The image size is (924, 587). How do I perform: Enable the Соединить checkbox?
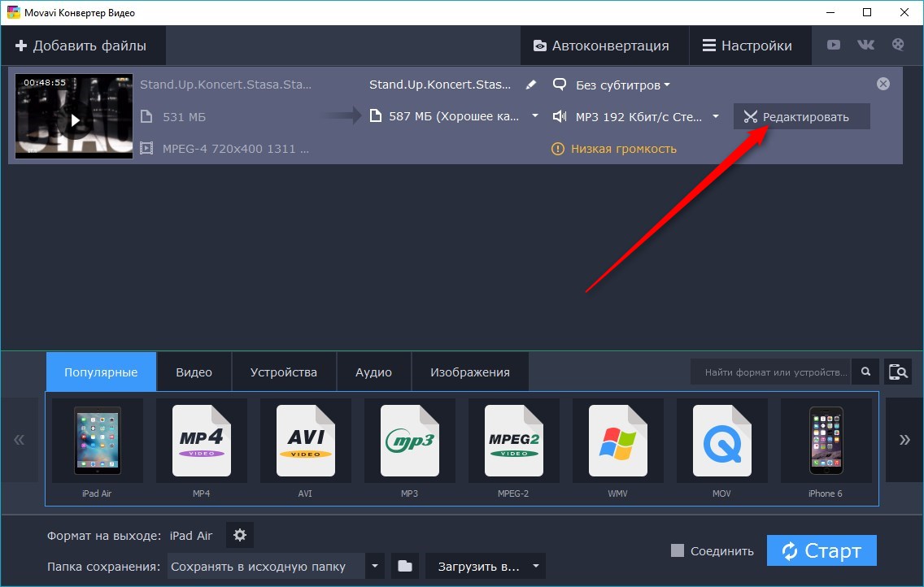(678, 550)
